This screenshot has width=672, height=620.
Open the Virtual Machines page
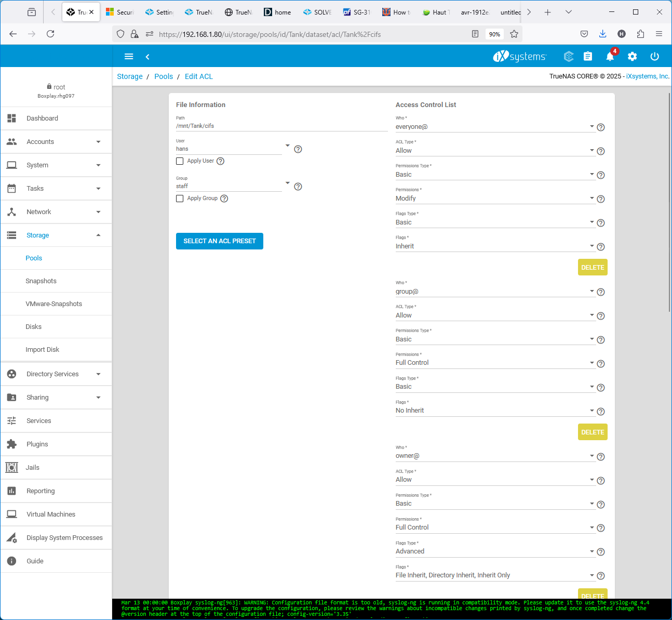(56, 515)
